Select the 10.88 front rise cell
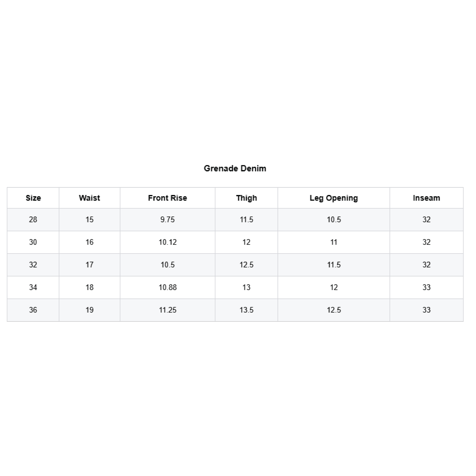 click(168, 287)
